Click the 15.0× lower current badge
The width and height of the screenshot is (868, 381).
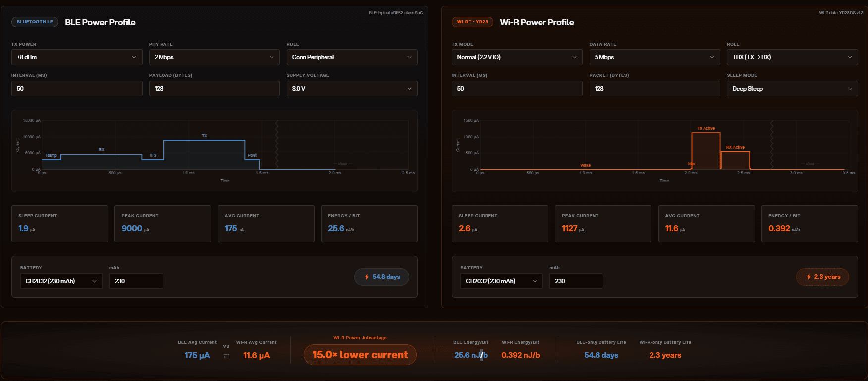[360, 355]
